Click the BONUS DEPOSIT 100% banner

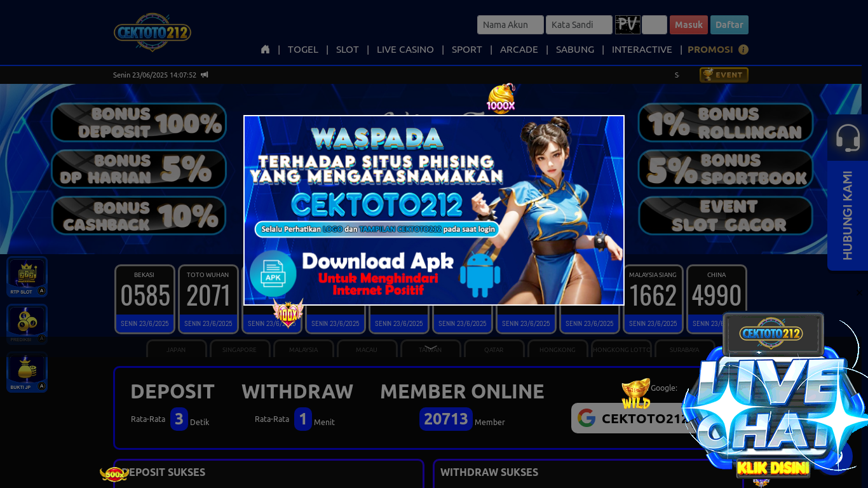tap(139, 122)
